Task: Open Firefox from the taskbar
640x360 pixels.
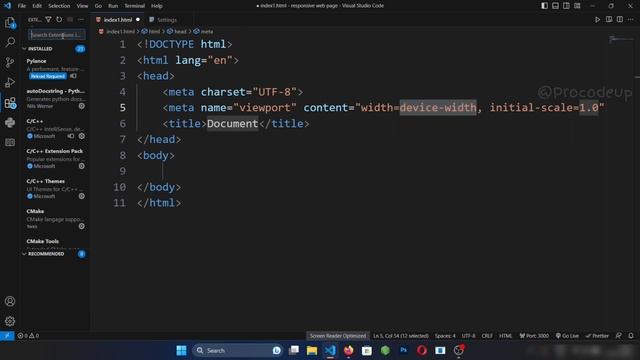Action: (349, 350)
